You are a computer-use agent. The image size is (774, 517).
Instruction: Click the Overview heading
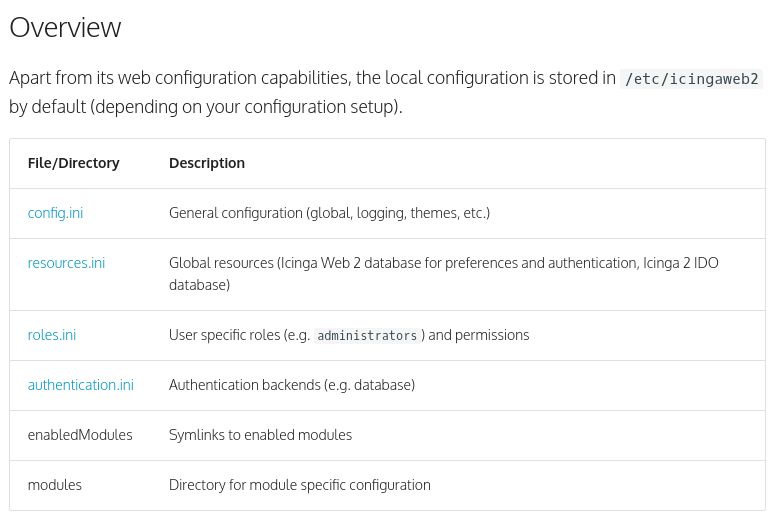65,27
